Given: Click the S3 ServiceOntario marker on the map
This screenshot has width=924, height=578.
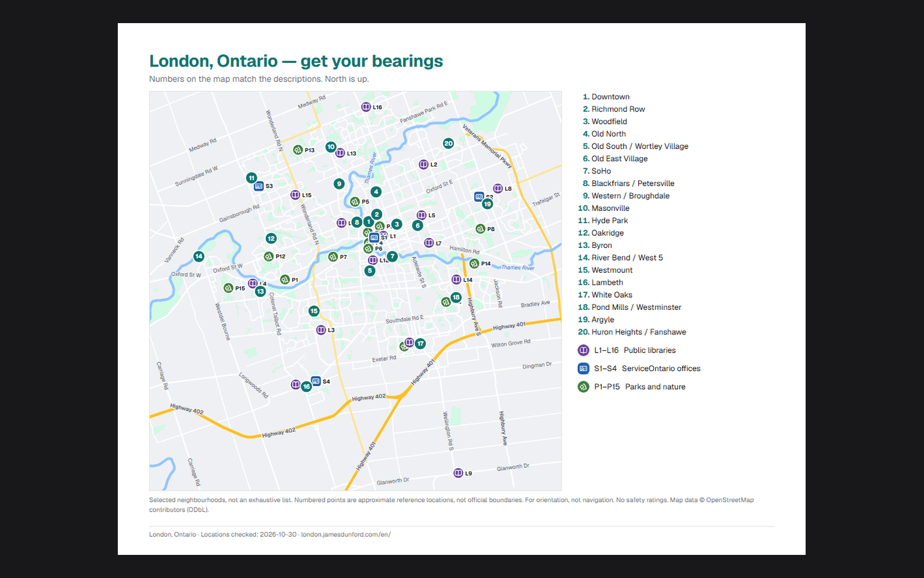Looking at the screenshot, I should click(259, 186).
